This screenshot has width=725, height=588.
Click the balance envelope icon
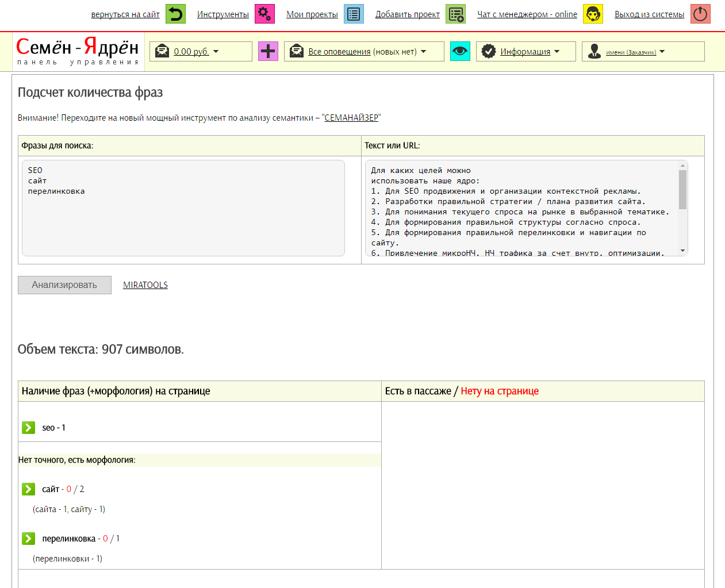(163, 51)
